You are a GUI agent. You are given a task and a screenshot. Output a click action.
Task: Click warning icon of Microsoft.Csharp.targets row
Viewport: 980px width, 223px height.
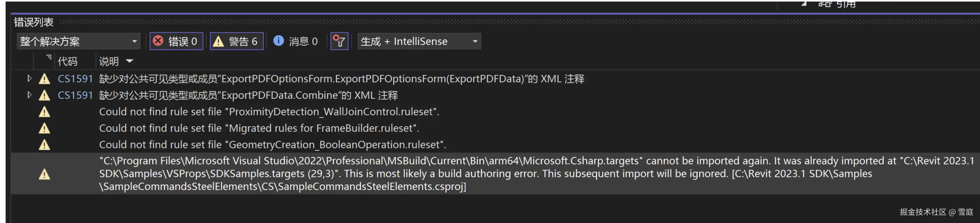(x=45, y=174)
